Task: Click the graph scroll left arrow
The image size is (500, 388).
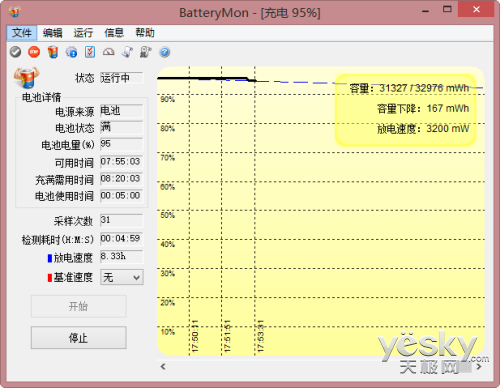Action: 163,367
